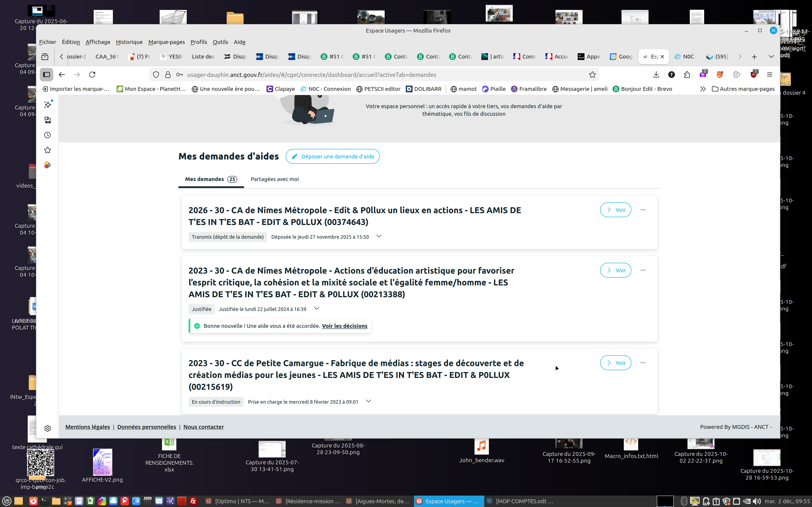The image size is (812, 507).
Task: Follow the Voir les décisions link
Action: click(344, 326)
